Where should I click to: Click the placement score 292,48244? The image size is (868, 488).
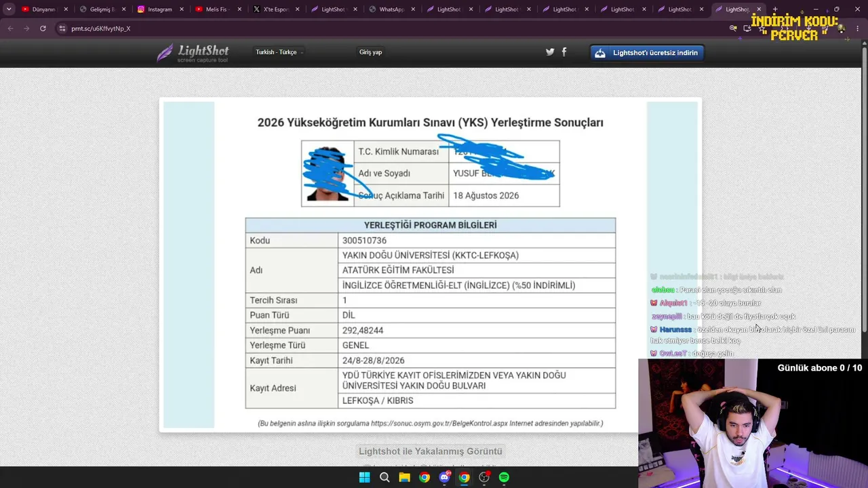coord(363,330)
